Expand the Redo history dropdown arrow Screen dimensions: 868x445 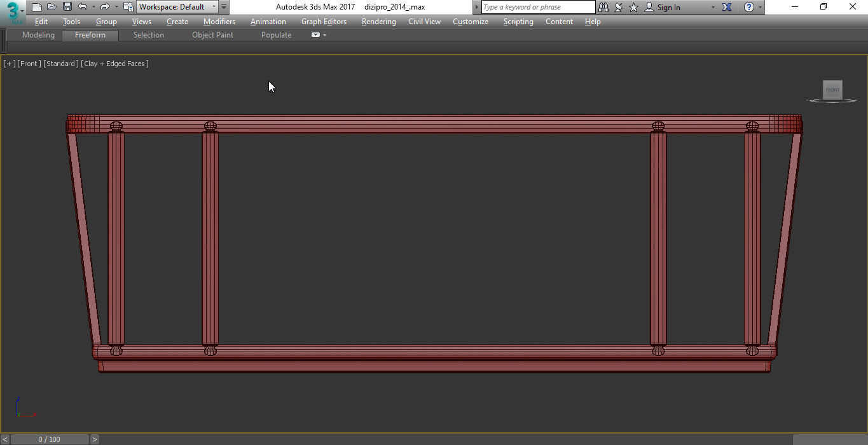[116, 7]
